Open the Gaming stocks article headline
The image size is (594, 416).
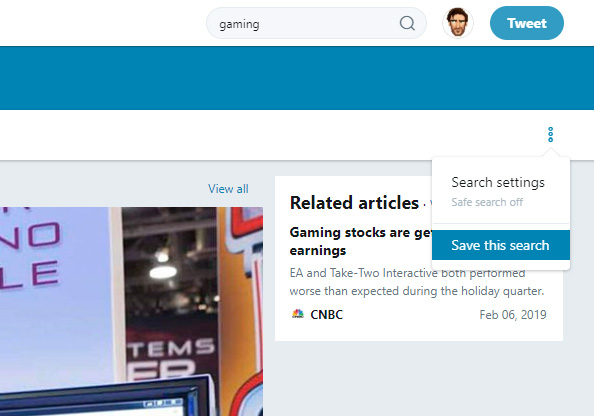click(x=360, y=241)
